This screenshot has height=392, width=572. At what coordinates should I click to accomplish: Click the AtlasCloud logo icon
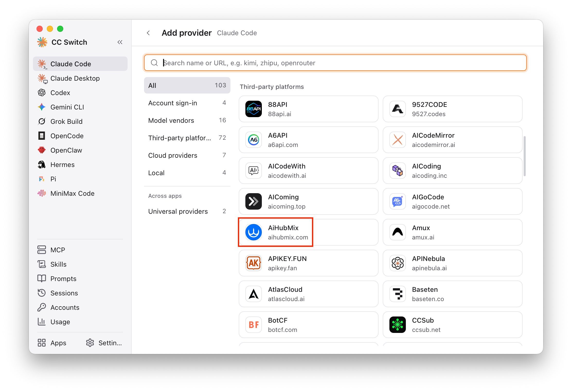254,294
